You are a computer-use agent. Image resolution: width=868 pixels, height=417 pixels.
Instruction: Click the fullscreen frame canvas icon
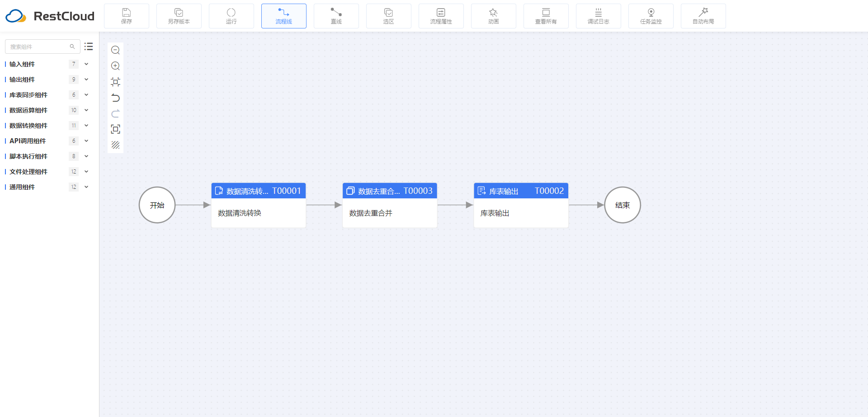116,129
